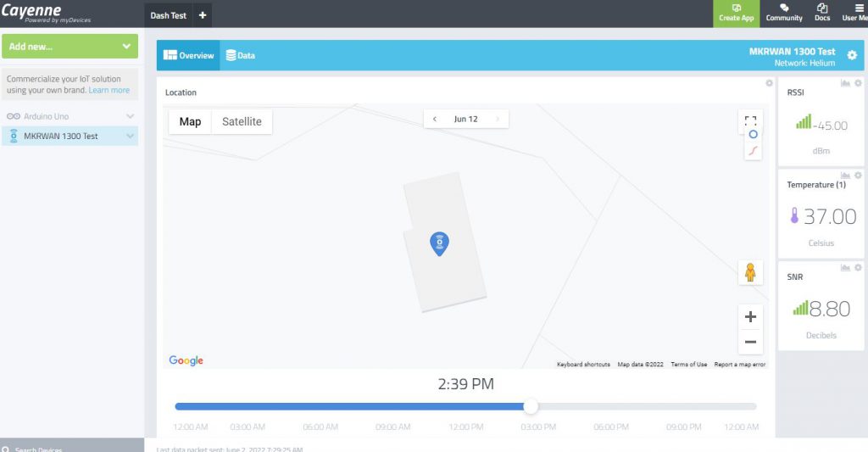Expand MKRWAN 1300 Test chevron

[130, 137]
